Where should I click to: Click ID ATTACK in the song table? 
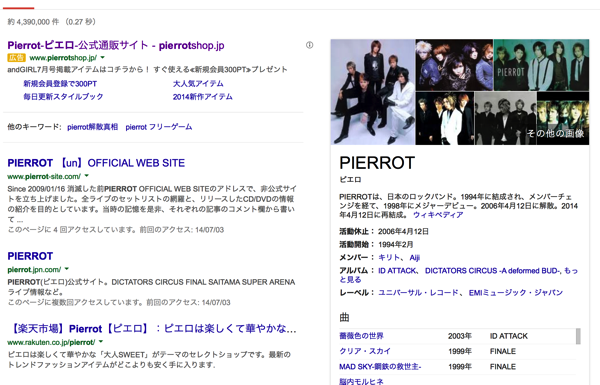tap(509, 336)
